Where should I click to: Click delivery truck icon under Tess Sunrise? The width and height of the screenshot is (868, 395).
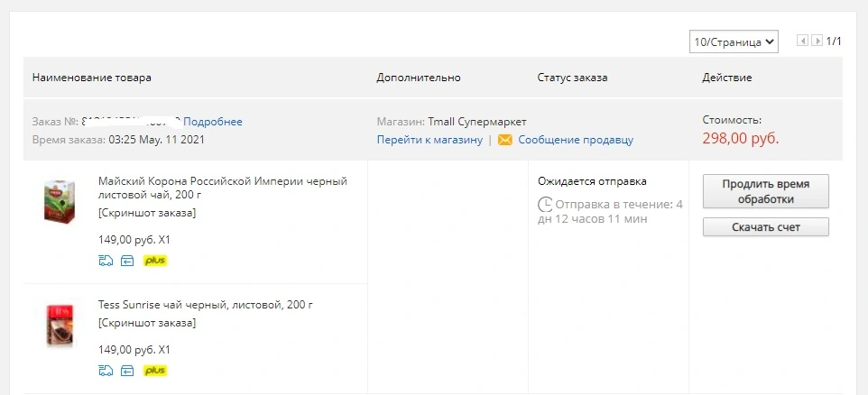click(106, 371)
